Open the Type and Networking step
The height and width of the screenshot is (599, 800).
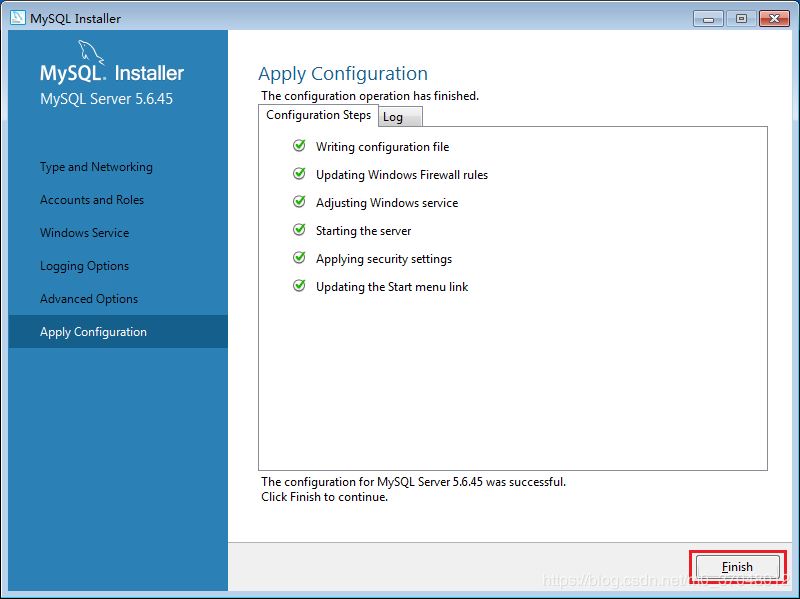[96, 167]
